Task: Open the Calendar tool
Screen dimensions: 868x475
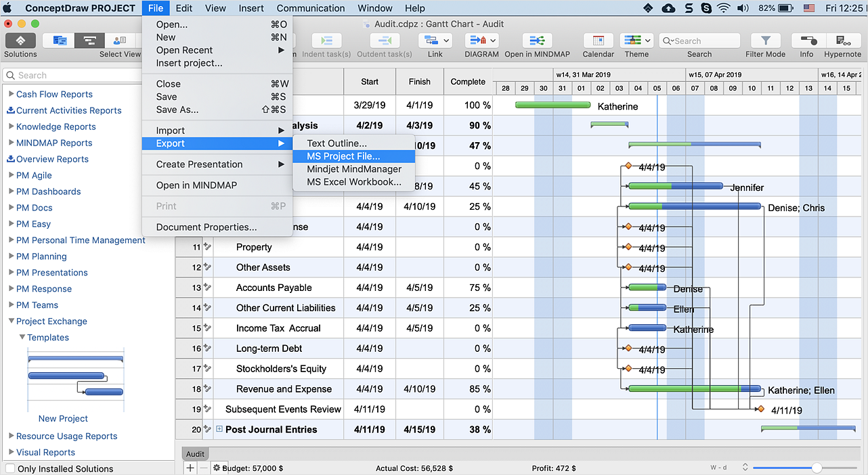Action: point(598,41)
